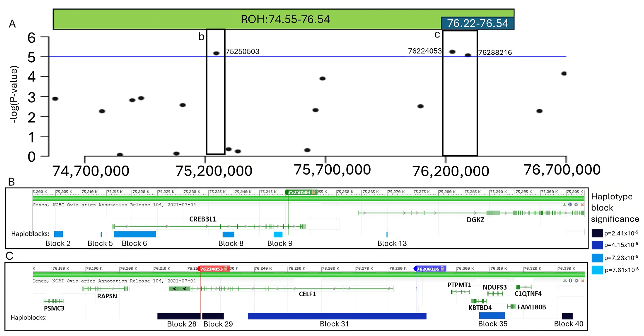The image size is (644, 336).
Task: Click the 76.22-76.54 blue region box
Action: (477, 23)
